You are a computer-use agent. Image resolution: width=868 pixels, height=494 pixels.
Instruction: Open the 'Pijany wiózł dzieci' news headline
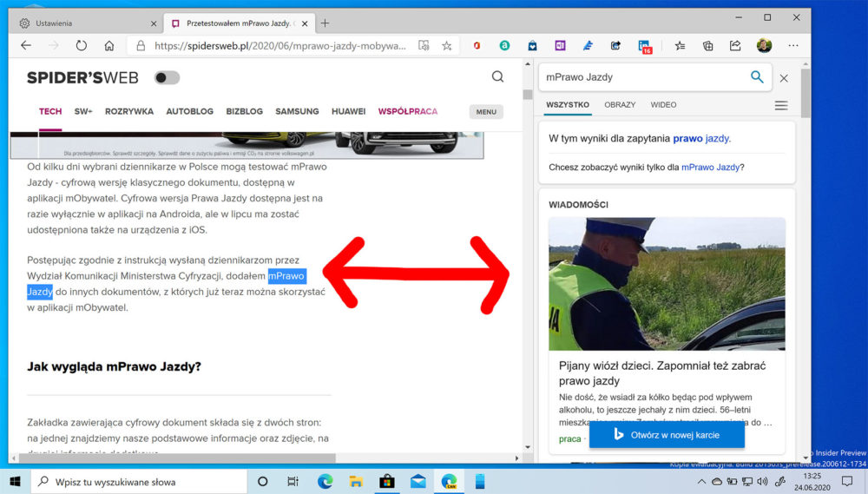(662, 373)
